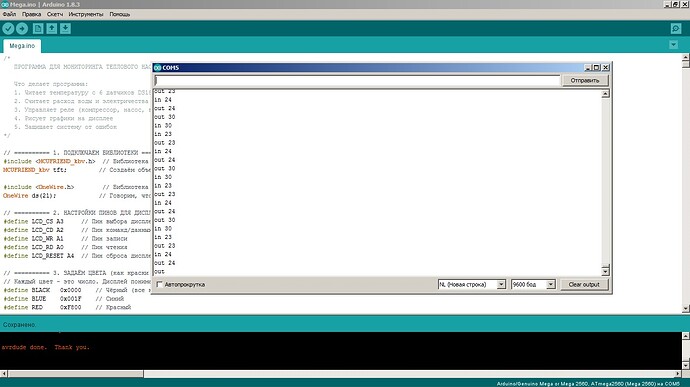Click the console vertical scroll up arrow
Viewport: 690px width, 387px height.
[x=686, y=336]
